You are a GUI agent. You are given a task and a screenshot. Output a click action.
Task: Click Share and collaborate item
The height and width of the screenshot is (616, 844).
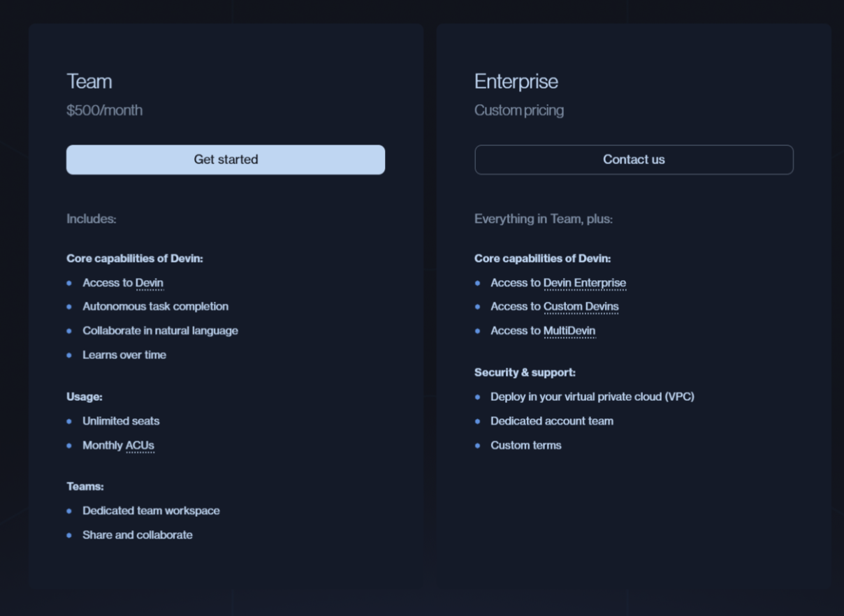pyautogui.click(x=138, y=535)
